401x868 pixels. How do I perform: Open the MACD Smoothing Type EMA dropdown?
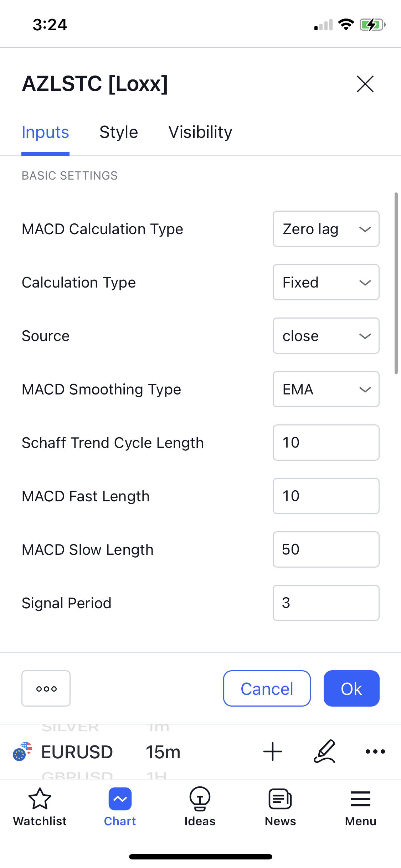click(x=326, y=389)
